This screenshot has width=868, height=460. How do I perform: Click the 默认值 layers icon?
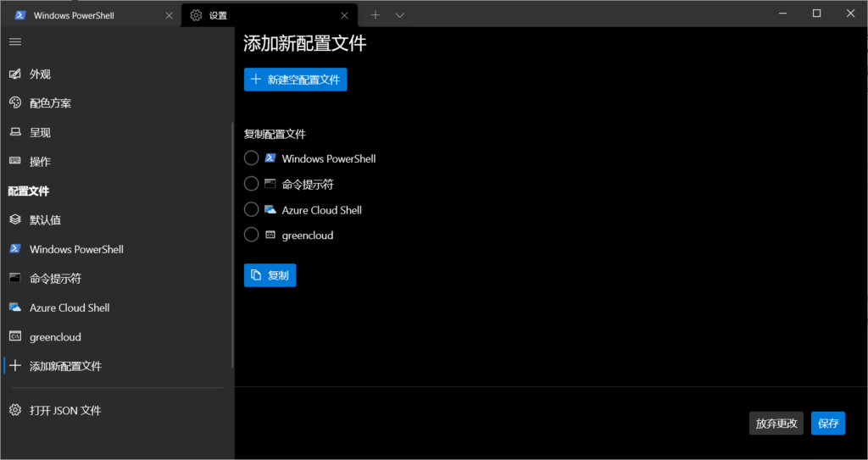(15, 219)
